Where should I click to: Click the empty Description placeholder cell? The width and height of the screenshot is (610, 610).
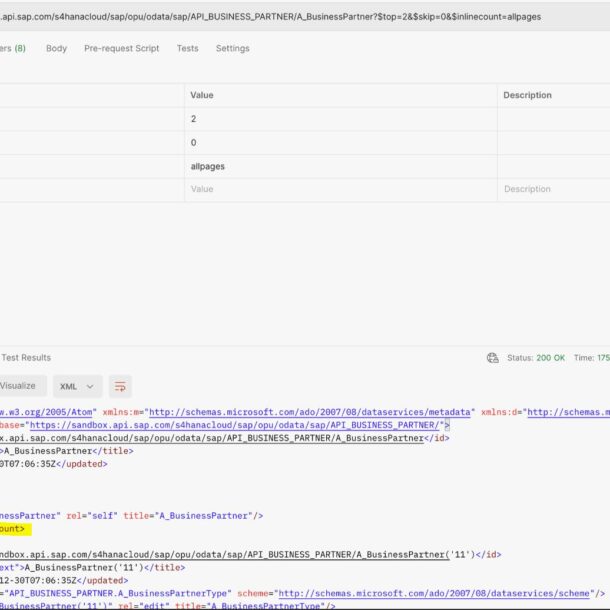(554, 189)
